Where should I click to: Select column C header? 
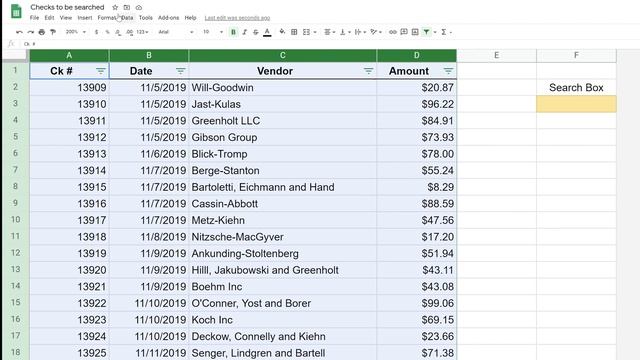(282, 55)
